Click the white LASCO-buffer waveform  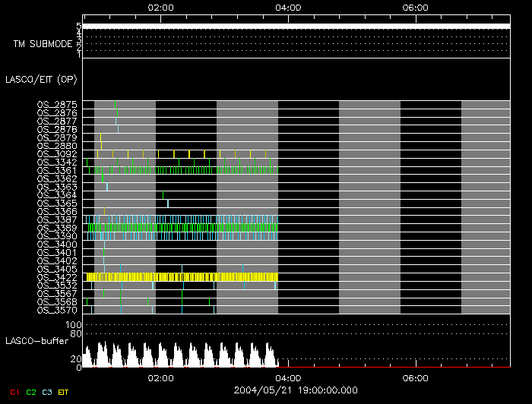[182, 357]
